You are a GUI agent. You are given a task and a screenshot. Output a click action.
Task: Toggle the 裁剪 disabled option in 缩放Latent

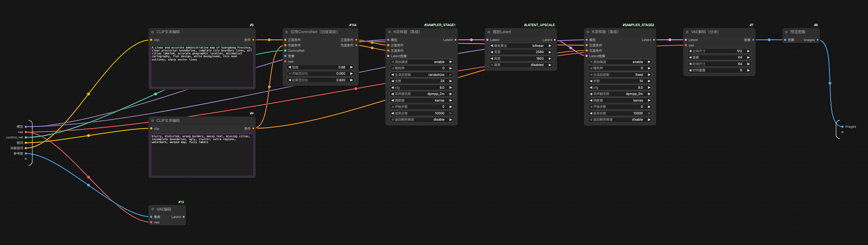coord(521,65)
